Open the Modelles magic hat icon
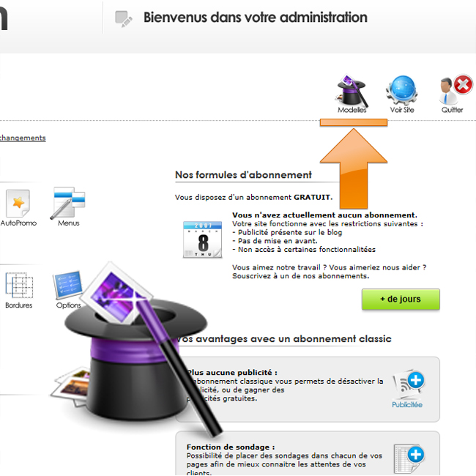The width and height of the screenshot is (476, 476). 352,90
